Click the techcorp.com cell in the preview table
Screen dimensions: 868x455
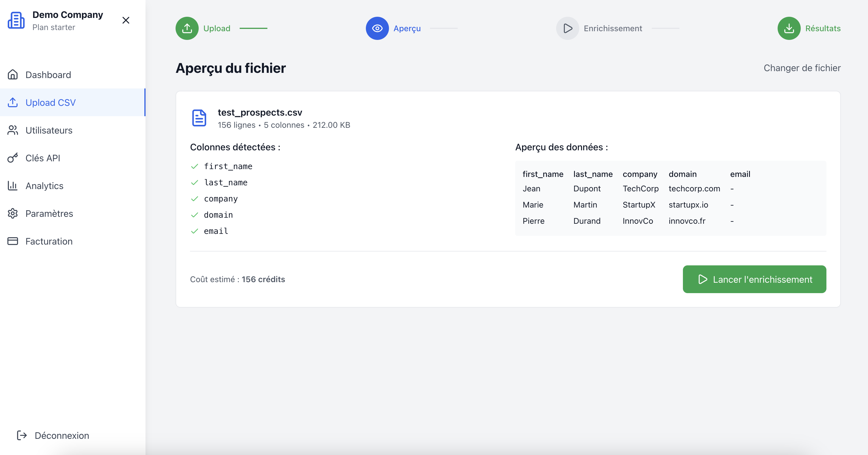(x=694, y=188)
